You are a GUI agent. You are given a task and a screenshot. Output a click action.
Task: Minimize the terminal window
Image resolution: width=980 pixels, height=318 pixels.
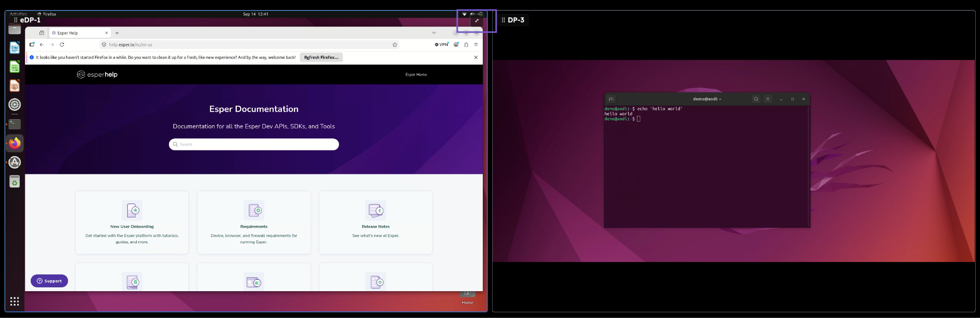point(781,99)
